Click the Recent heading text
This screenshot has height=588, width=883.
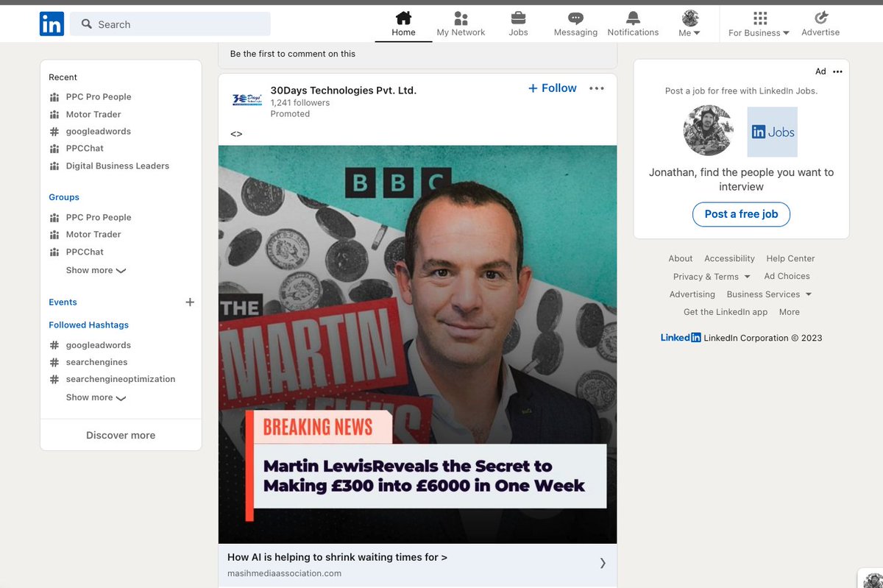(63, 77)
